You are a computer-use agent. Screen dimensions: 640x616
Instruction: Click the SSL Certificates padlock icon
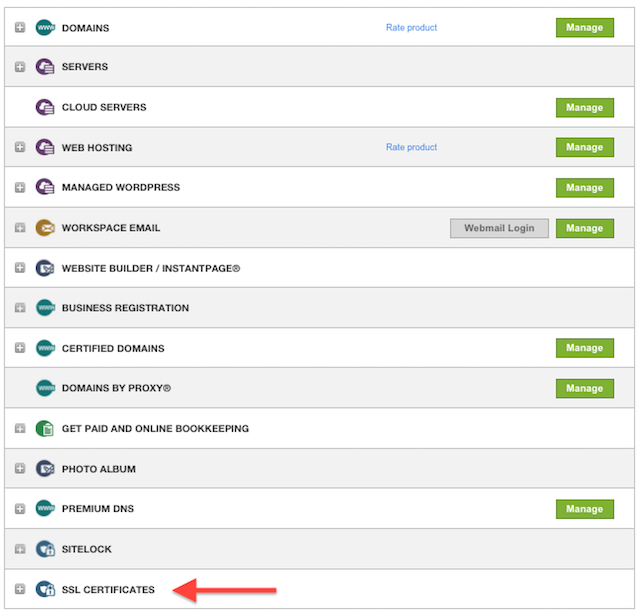click(45, 589)
